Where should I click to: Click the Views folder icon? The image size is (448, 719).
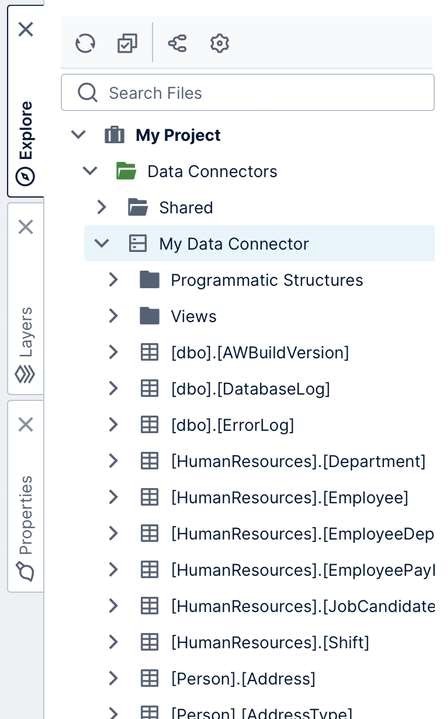(x=149, y=316)
